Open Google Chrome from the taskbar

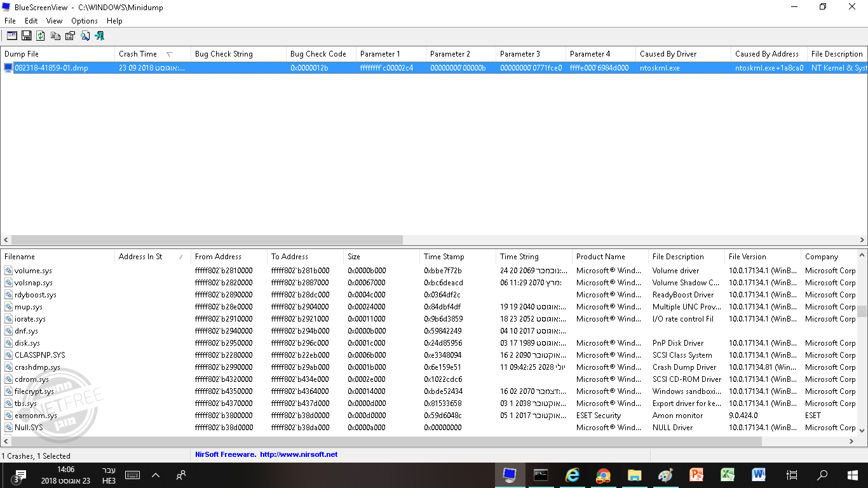(603, 475)
